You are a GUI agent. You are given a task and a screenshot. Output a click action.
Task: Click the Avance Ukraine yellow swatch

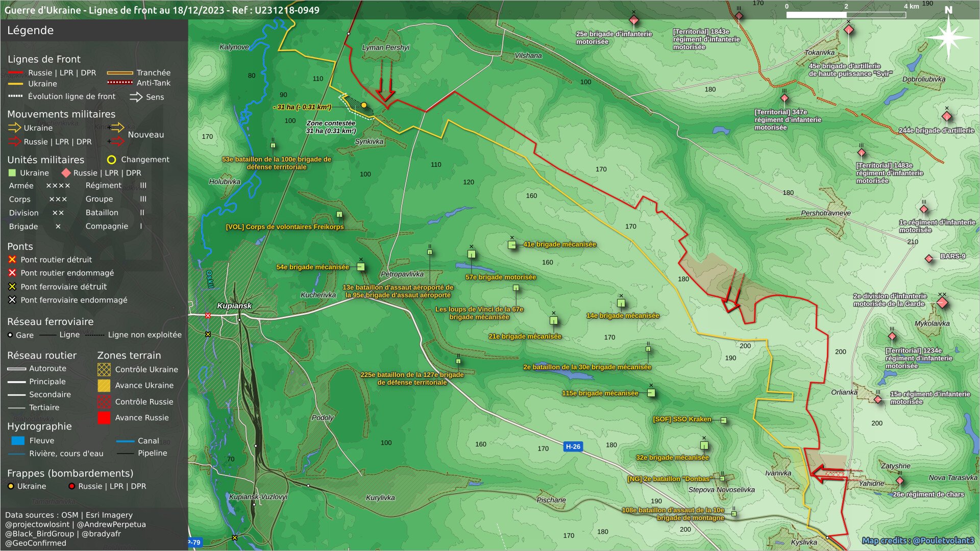tap(104, 386)
